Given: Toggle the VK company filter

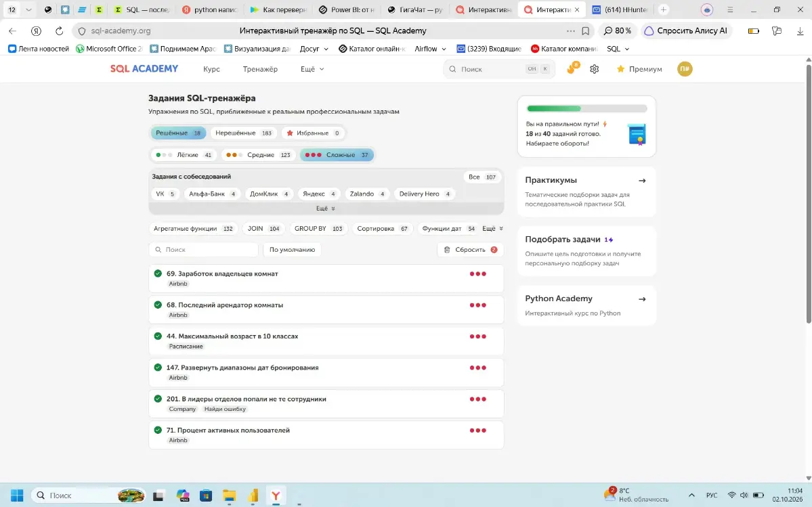Looking at the screenshot, I should coord(165,194).
